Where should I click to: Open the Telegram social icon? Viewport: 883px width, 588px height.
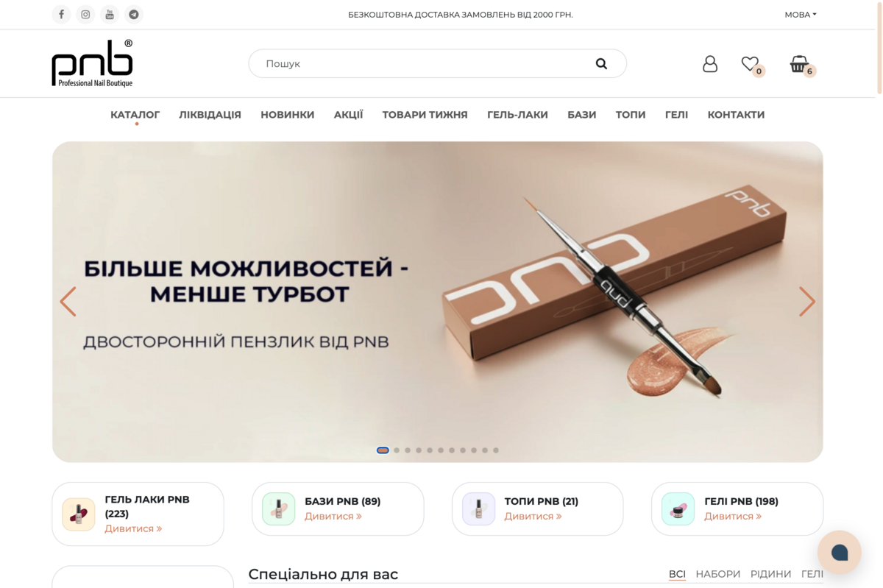tap(134, 14)
